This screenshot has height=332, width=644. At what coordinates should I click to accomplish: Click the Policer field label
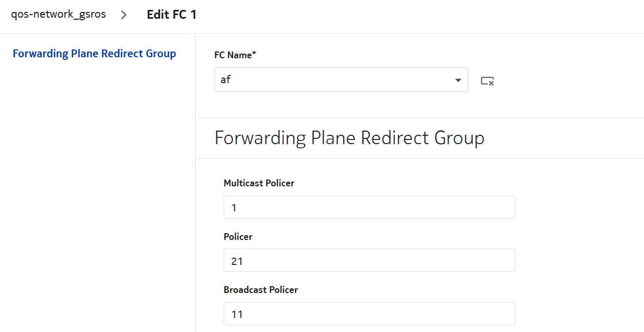tap(238, 236)
